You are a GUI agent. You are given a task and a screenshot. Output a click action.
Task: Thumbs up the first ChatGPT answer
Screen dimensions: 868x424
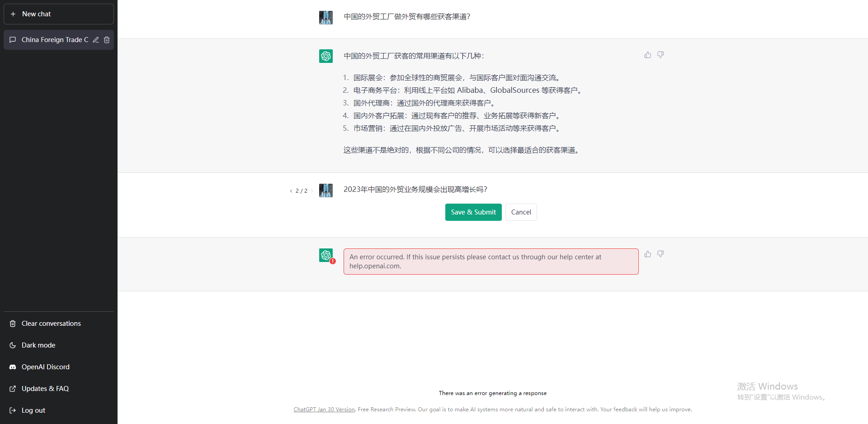click(x=648, y=55)
